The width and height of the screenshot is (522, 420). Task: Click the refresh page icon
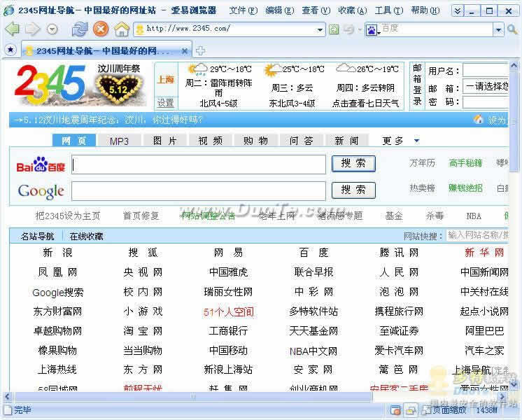(80, 29)
